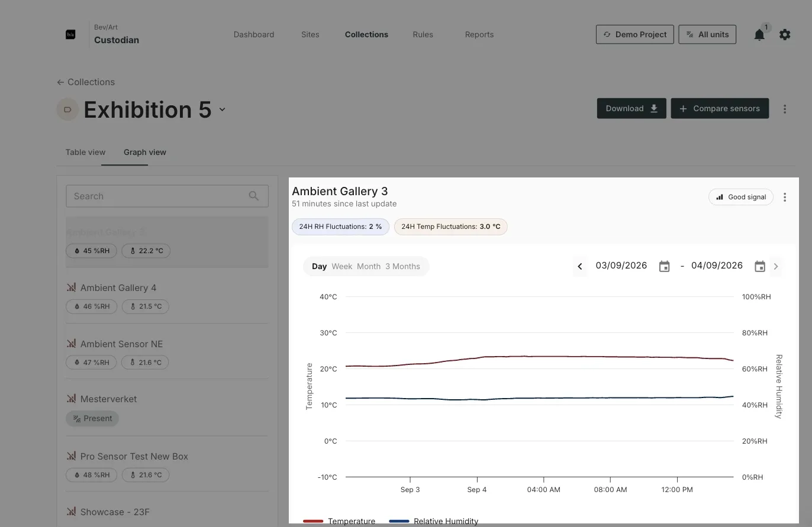Screen dimensions: 812x527
Task: Click the 24H Temp Fluctuations chip
Action: (x=451, y=227)
